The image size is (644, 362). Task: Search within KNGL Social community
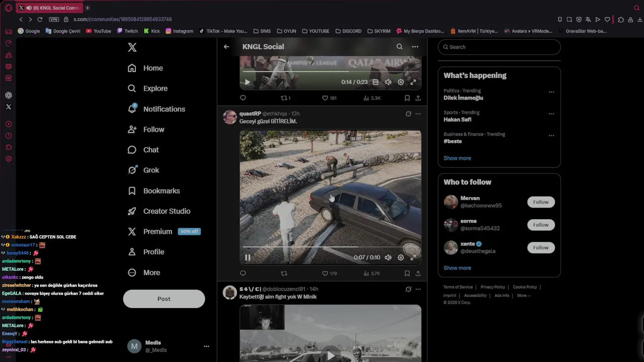click(399, 47)
